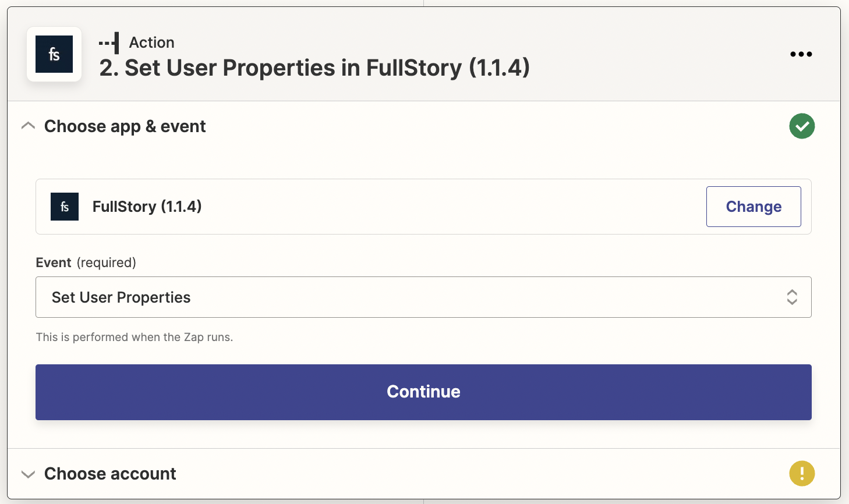The height and width of the screenshot is (504, 849).
Task: Collapse the Choose app & event section
Action: (28, 126)
